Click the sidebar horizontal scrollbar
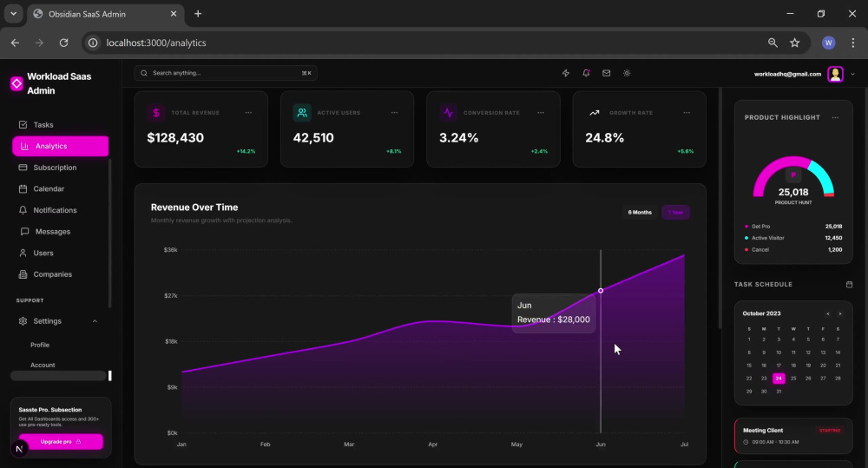Screen dimensions: 868x468 coord(58,376)
